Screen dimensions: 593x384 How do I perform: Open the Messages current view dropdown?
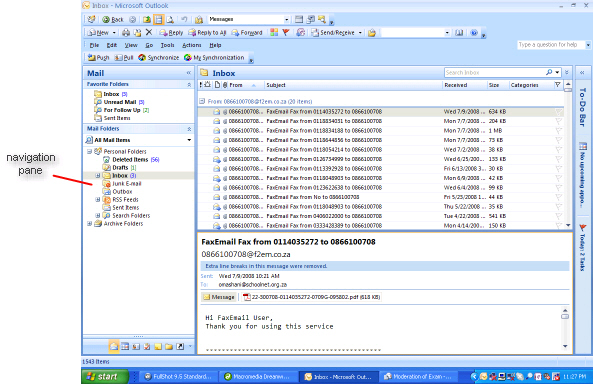pos(287,19)
